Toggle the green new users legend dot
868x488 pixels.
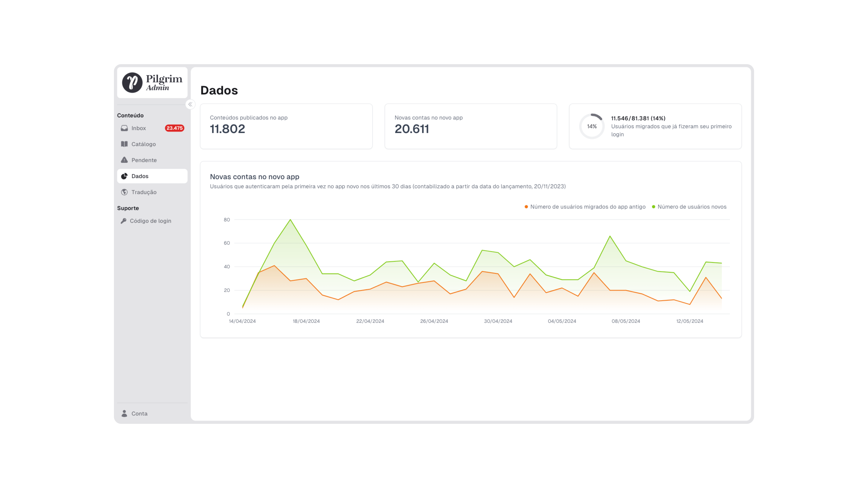pyautogui.click(x=653, y=207)
